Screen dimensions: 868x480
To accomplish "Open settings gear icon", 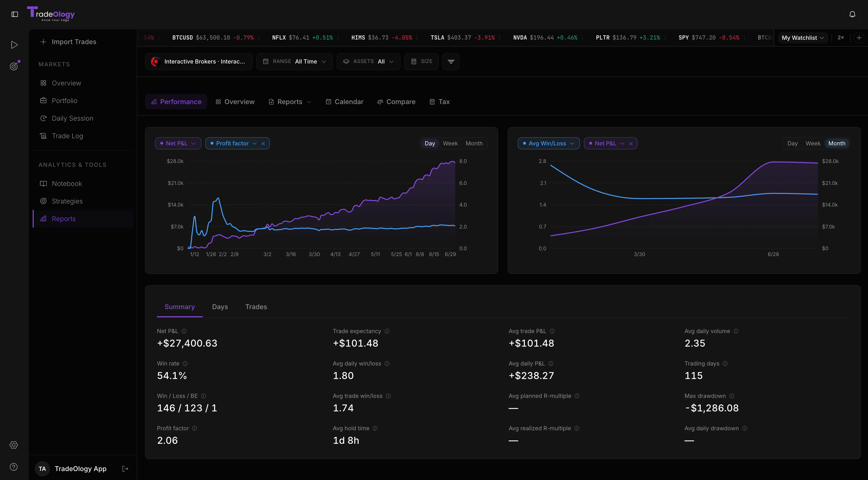I will [x=14, y=445].
